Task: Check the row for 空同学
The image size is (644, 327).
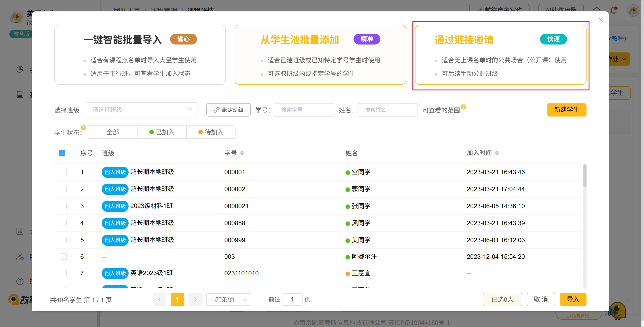Action: 64,172
